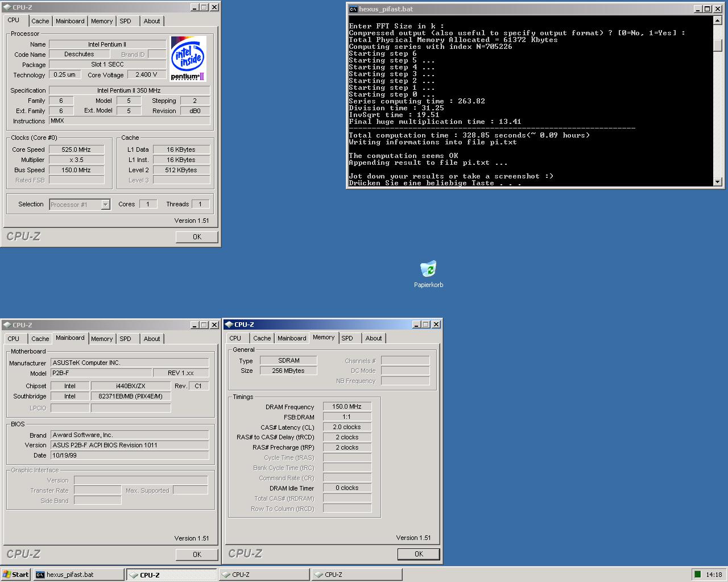Click the CAS# Latency value 2.0 clocks
Screen dimensions: 728x582
tap(347, 427)
